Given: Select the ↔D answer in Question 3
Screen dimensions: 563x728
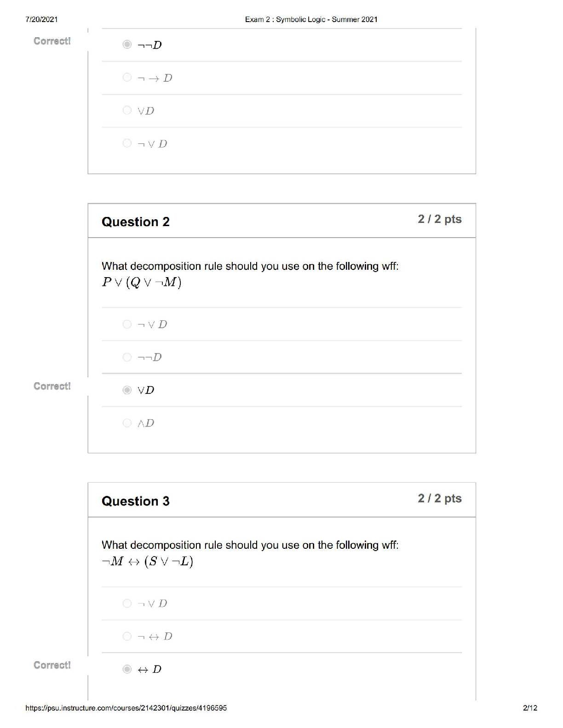Looking at the screenshot, I should 127,669.
